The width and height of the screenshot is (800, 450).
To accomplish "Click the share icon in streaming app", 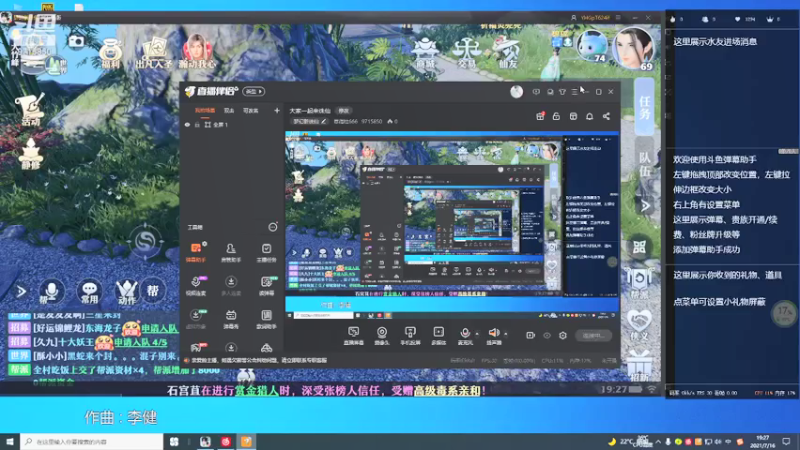I will tap(606, 116).
